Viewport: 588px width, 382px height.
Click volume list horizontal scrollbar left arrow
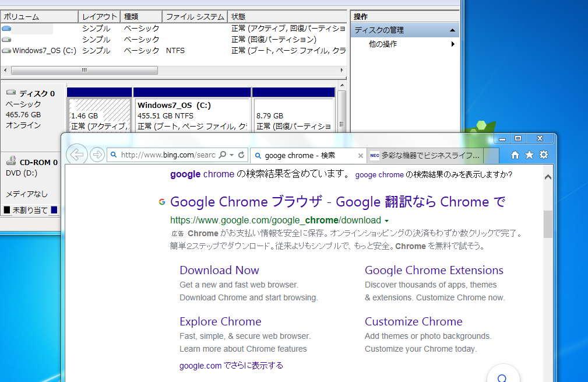coord(5,70)
